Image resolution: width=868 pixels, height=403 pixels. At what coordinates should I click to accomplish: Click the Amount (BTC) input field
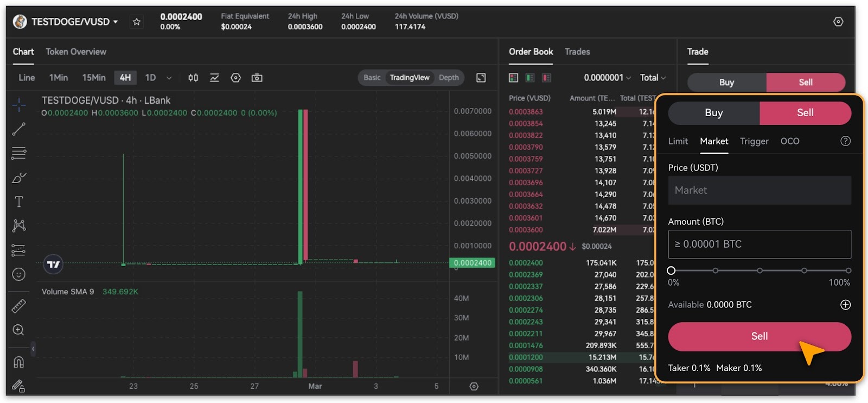(759, 244)
